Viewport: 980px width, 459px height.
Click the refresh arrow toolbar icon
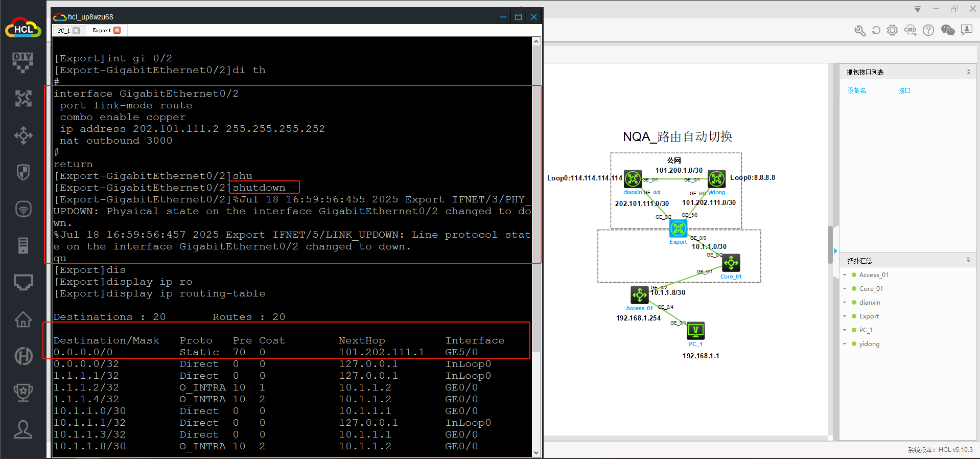pos(876,30)
